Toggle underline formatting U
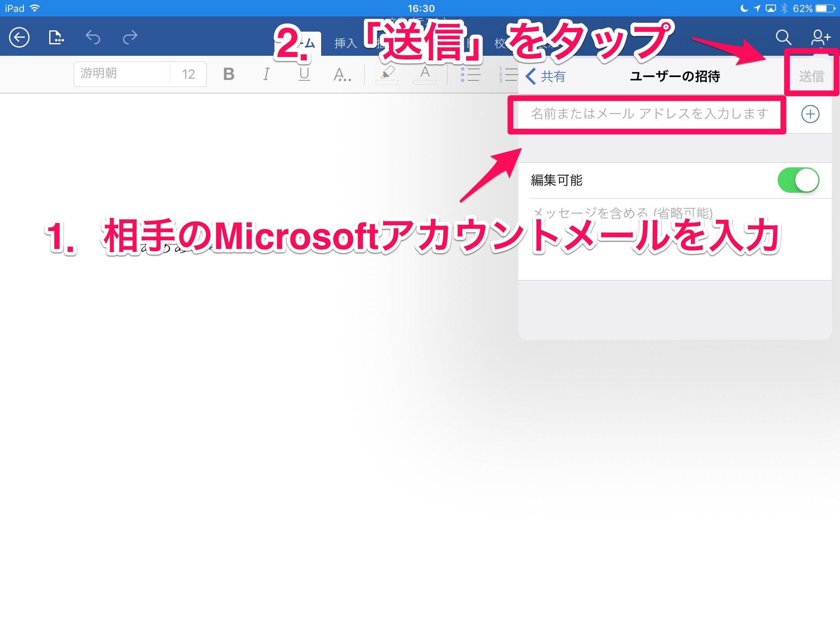The height and width of the screenshot is (630, 840). pos(304,74)
